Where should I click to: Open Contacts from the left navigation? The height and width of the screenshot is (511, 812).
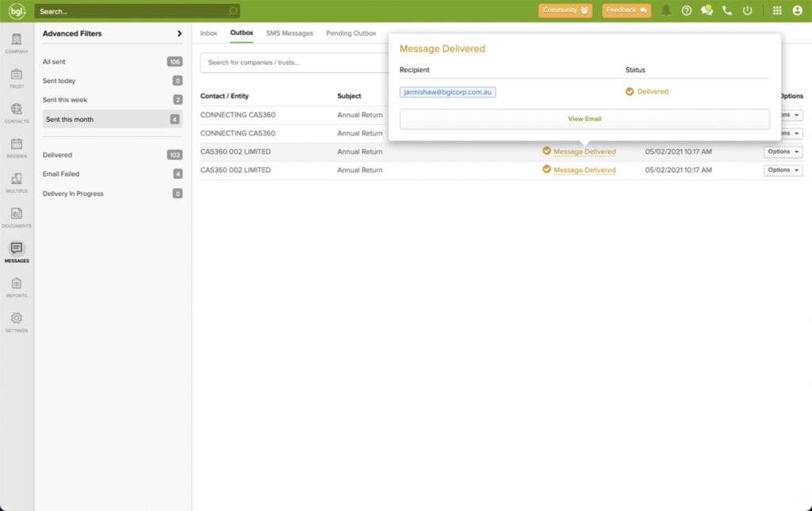[x=17, y=111]
